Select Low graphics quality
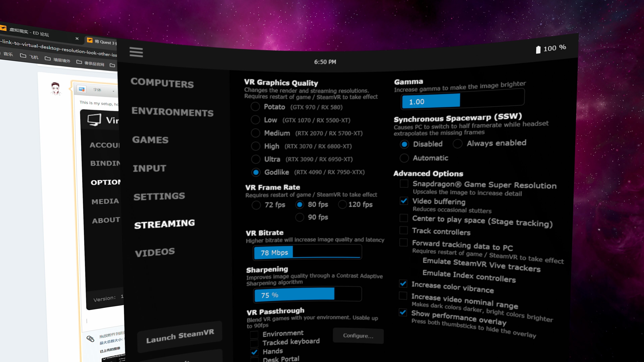 pos(255,120)
